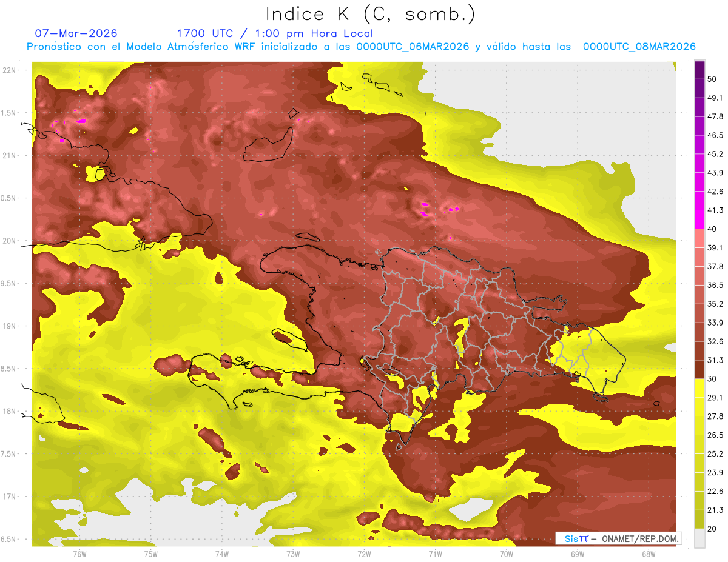Click the "71W" longitude label
The height and width of the screenshot is (562, 728).
tap(435, 554)
